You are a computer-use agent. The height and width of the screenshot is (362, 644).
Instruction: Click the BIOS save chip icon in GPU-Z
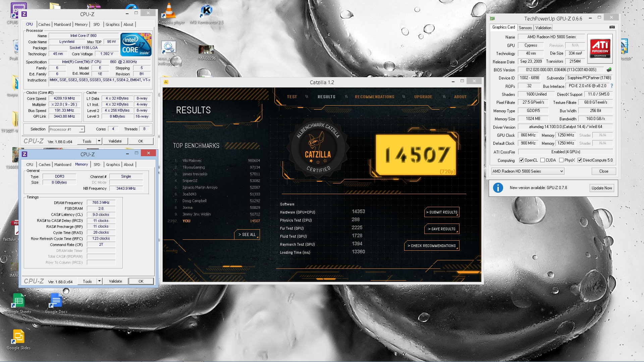pos(609,70)
